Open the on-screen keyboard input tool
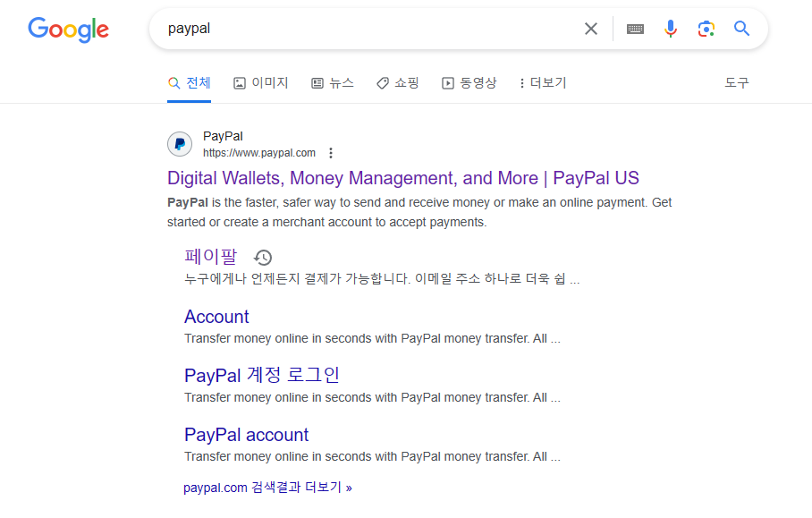The height and width of the screenshot is (518, 812). [x=635, y=29]
